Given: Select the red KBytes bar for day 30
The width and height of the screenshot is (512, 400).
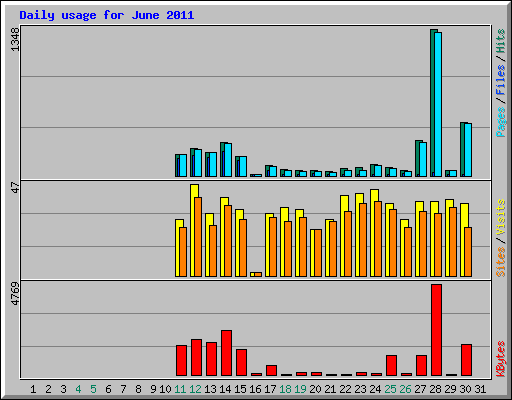Looking at the screenshot, I should coord(466,360).
